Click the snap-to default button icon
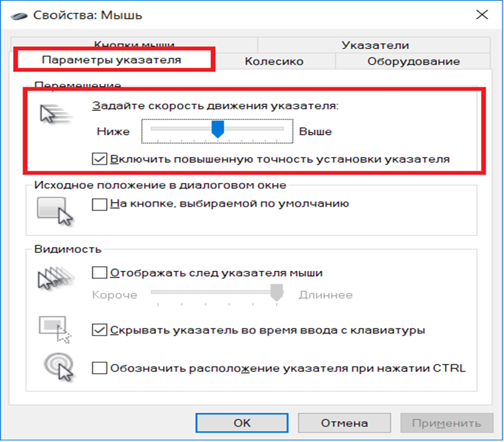Viewport: 504px width, 442px height. coord(55,211)
